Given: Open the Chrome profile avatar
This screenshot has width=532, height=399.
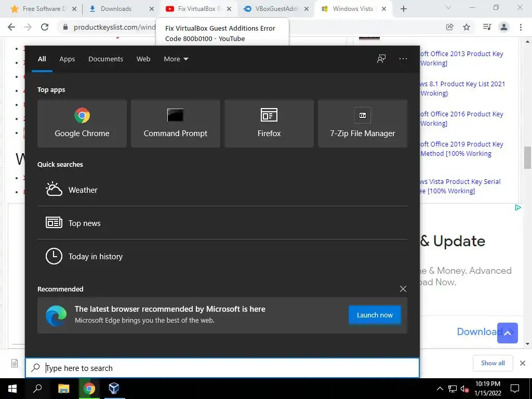Looking at the screenshot, I should pos(504,27).
